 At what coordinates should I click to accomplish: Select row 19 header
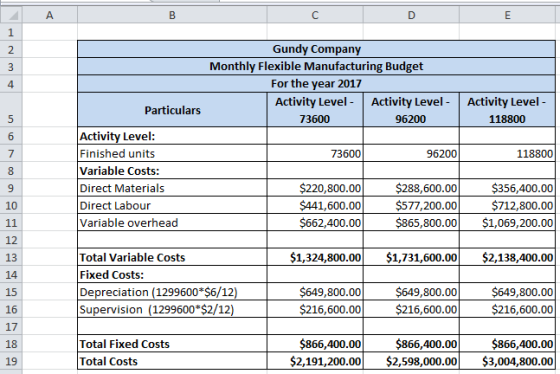point(11,361)
